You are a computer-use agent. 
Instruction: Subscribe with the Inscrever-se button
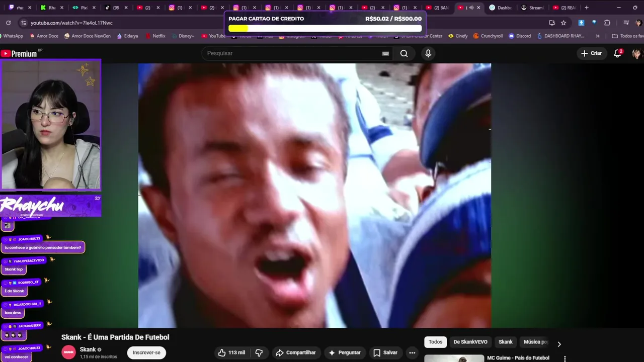[x=146, y=352]
